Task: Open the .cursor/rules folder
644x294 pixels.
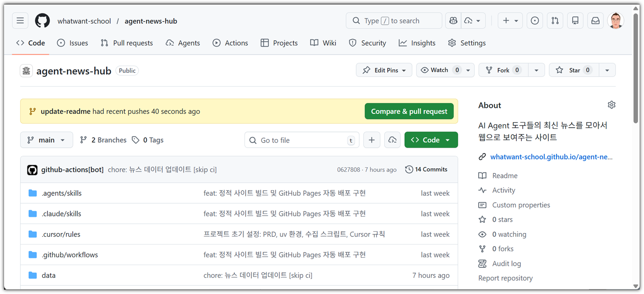Action: pos(61,234)
